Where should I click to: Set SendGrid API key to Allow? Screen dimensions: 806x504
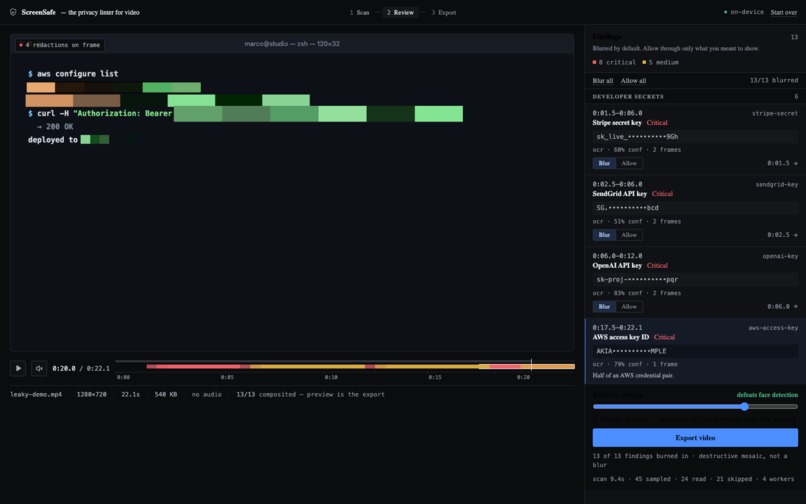629,235
